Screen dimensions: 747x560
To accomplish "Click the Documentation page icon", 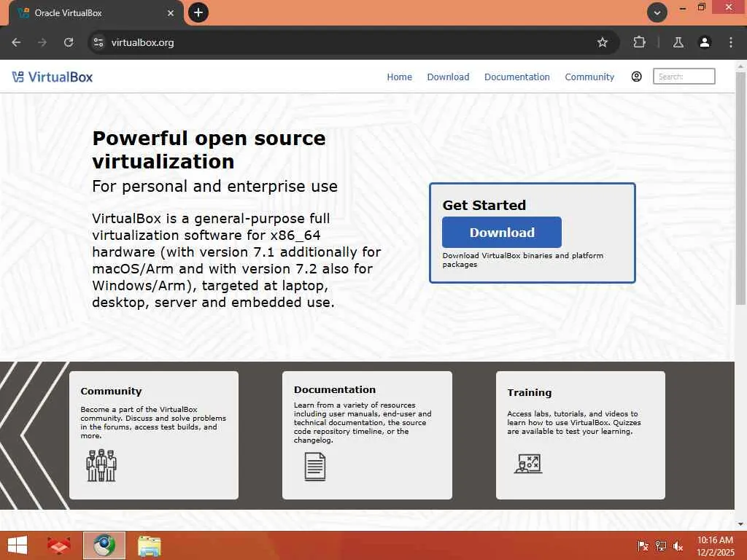I will pyautogui.click(x=315, y=467).
